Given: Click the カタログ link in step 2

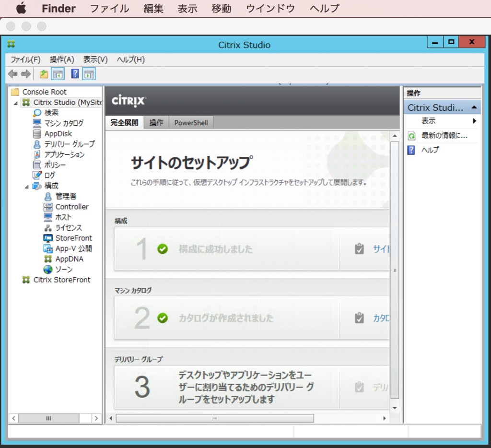Looking at the screenshot, I should [x=381, y=318].
